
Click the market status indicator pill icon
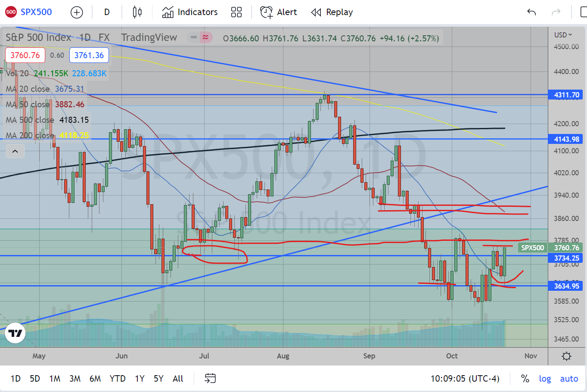tap(200, 37)
